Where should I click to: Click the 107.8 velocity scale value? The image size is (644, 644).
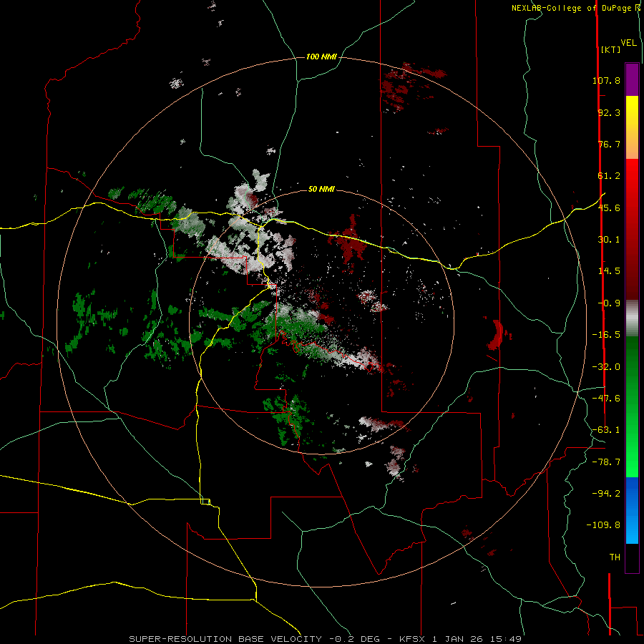(606, 80)
